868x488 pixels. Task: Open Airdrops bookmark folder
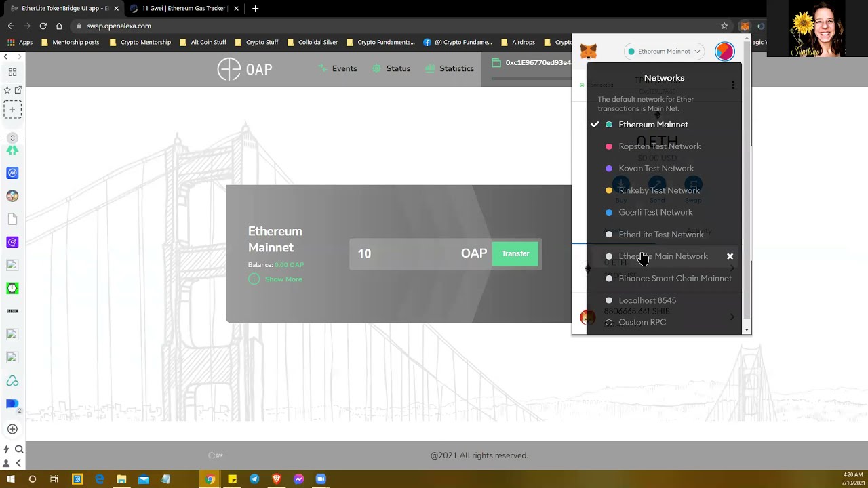click(517, 42)
